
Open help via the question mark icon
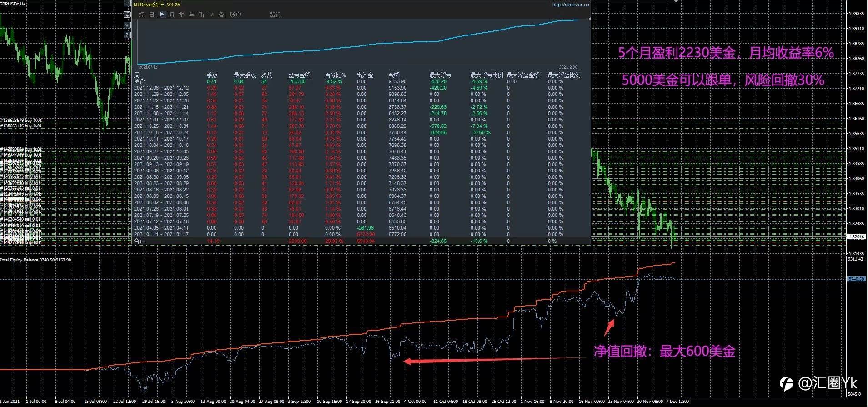127,35
